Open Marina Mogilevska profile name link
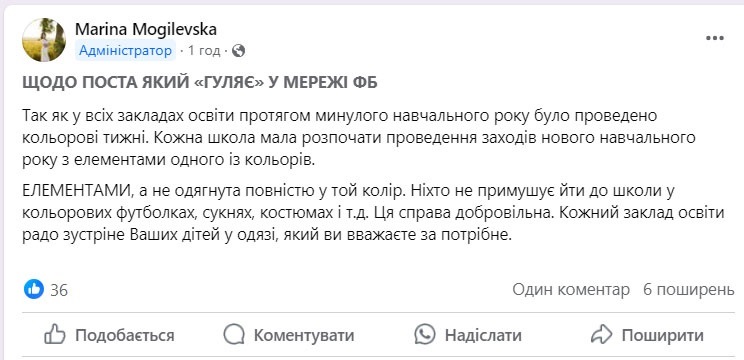The image size is (744, 360). click(x=146, y=29)
